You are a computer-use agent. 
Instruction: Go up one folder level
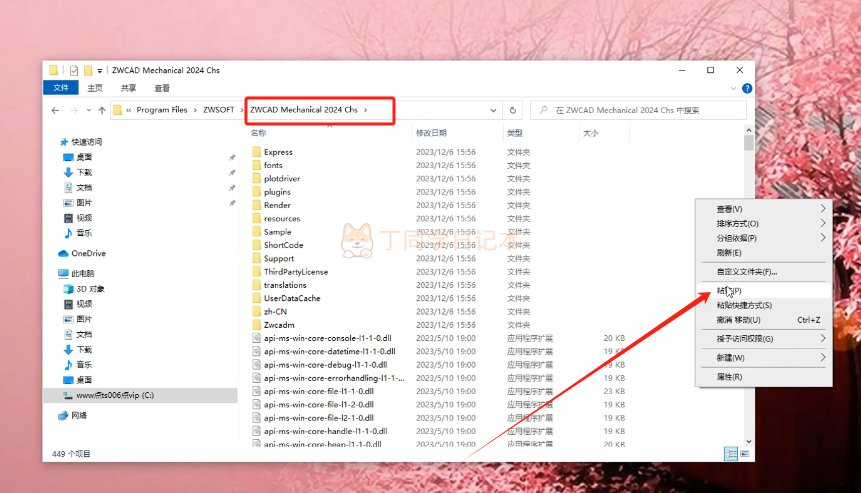(x=102, y=110)
